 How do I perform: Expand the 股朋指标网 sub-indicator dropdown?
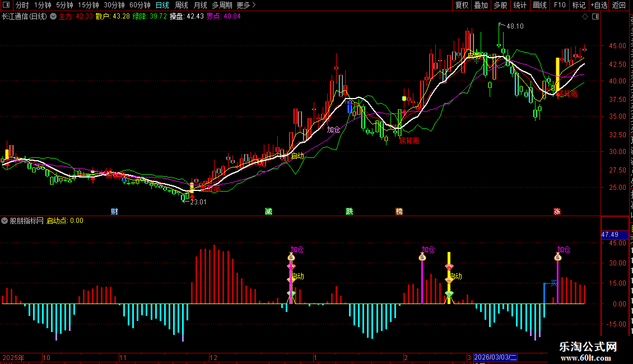tap(4, 221)
